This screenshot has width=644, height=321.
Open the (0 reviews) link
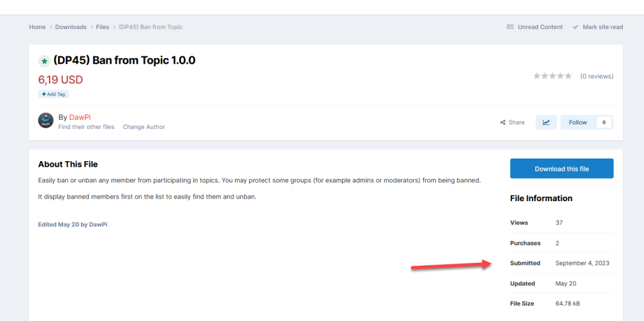coord(596,76)
